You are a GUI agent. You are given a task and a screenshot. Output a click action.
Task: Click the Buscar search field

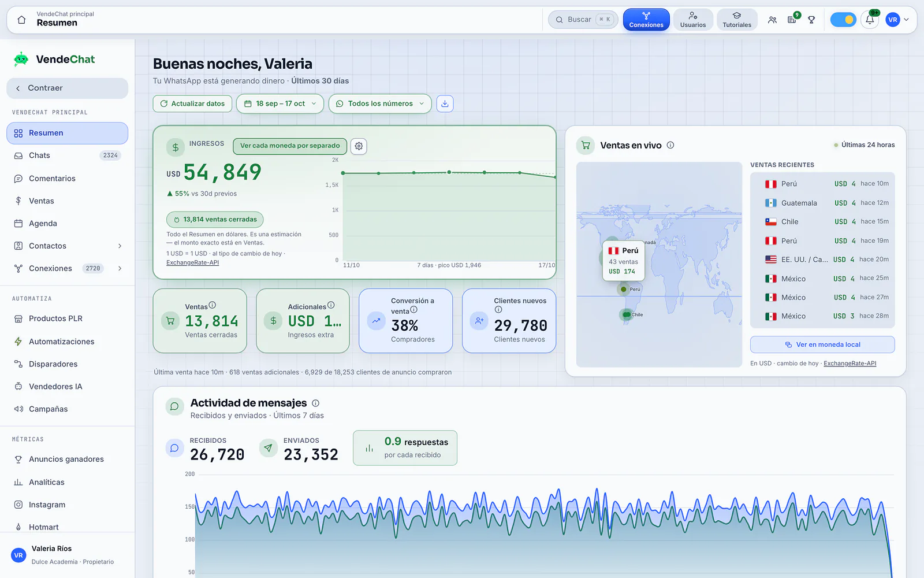click(583, 20)
